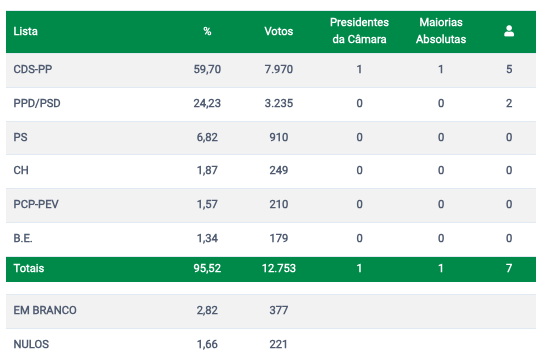Select the B.E. list name
The width and height of the screenshot is (547, 363).
coord(23,239)
